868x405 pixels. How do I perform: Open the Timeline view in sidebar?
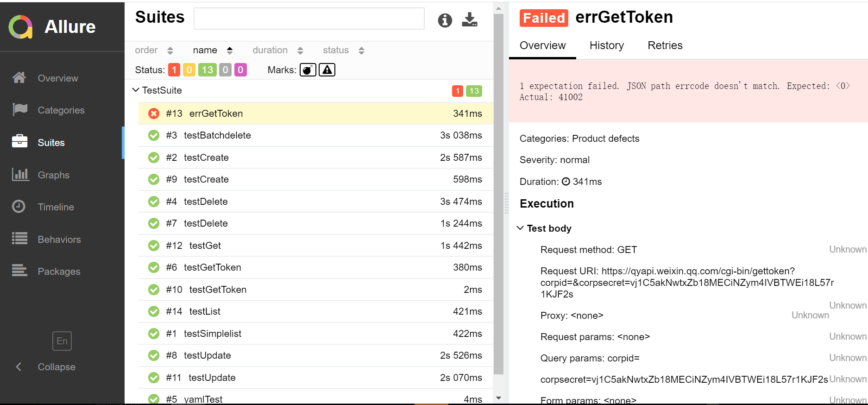[56, 207]
